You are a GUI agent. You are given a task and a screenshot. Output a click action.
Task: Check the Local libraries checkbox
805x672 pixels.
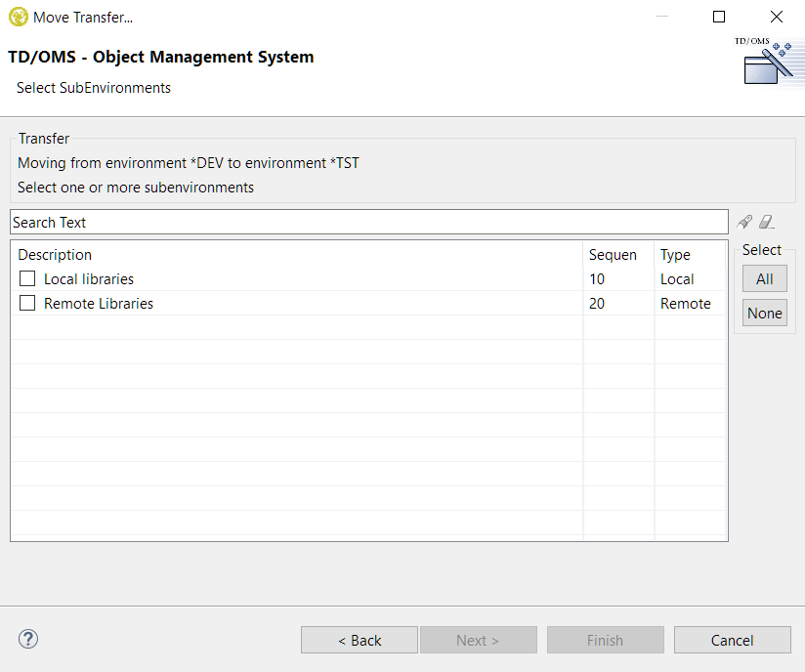[27, 279]
